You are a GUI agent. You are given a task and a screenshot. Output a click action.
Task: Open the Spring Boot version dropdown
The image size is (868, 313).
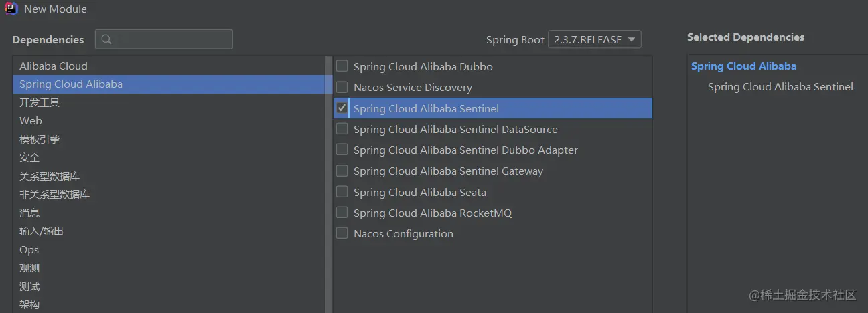[594, 39]
